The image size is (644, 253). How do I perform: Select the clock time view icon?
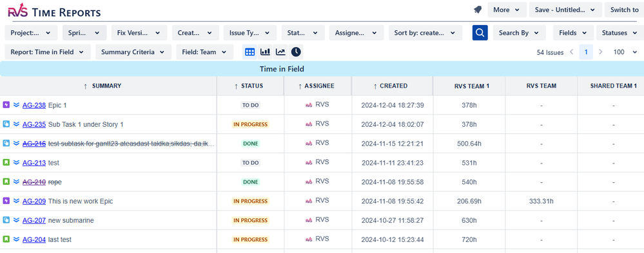tap(296, 52)
